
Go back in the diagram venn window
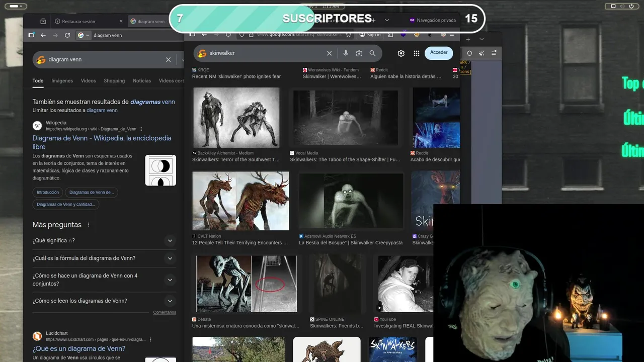pos(43,35)
